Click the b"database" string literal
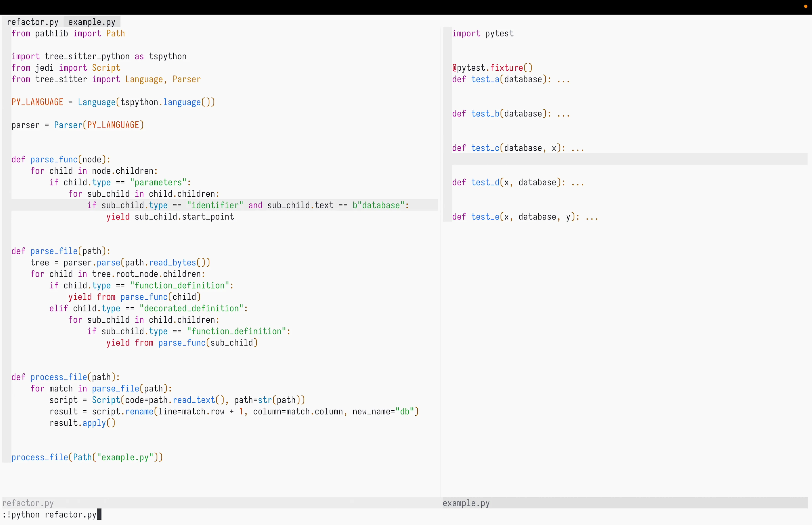The width and height of the screenshot is (812, 525). 378,205
